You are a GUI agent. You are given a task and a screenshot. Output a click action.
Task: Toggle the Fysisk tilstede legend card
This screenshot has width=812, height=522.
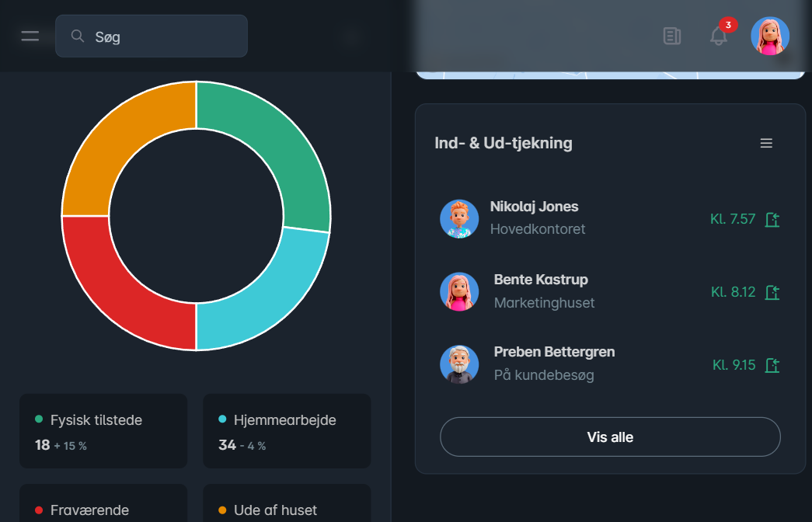(x=103, y=431)
